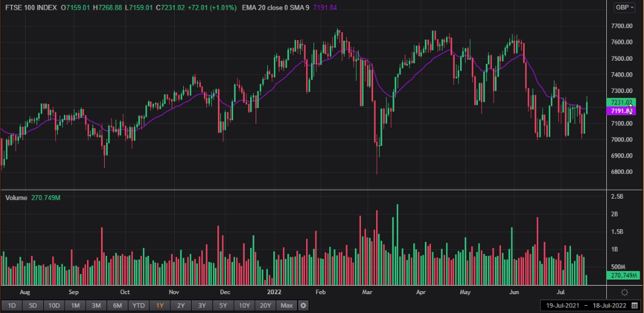Click the closing price C7231.02 value
Image resolution: width=644 pixels, height=313 pixels.
[x=172, y=8]
